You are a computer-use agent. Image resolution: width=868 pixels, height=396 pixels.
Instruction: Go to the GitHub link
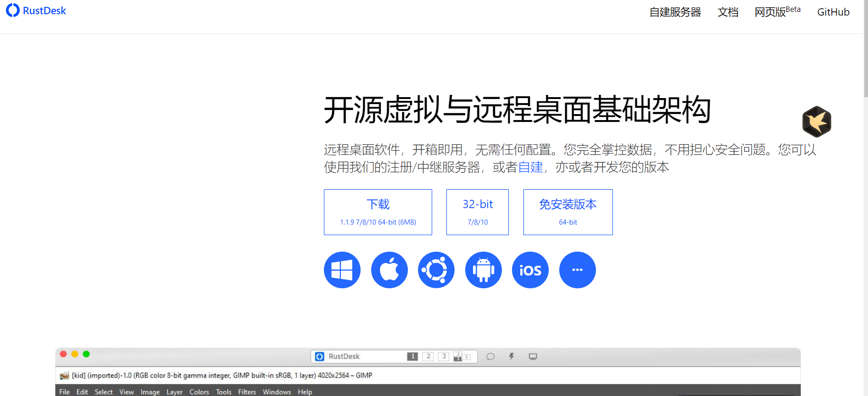pos(833,12)
